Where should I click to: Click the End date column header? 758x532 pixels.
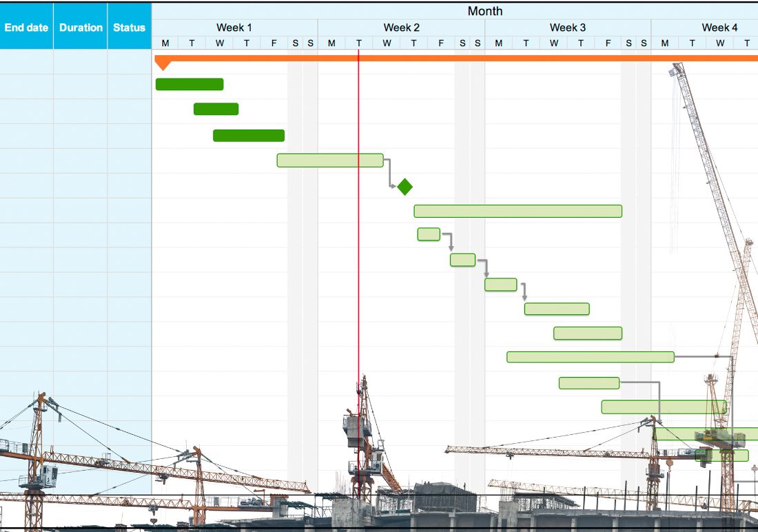click(26, 26)
